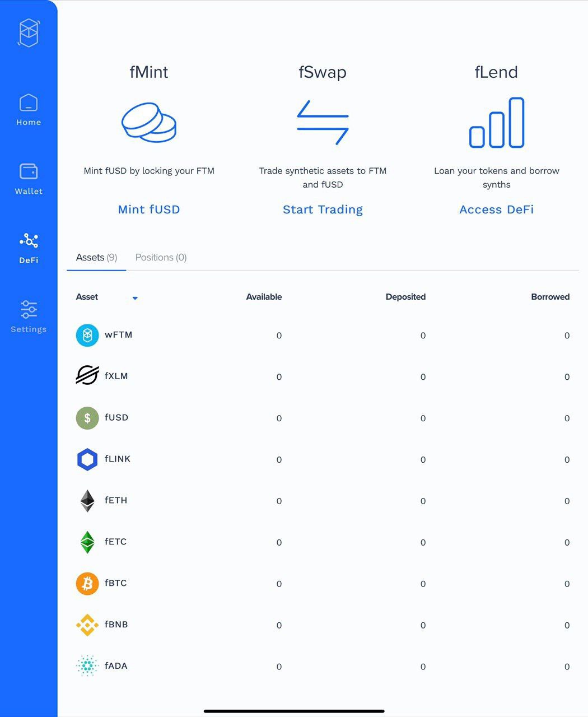Screen dimensions: 588x717
Task: Click the fSwap heading
Action: pos(323,72)
